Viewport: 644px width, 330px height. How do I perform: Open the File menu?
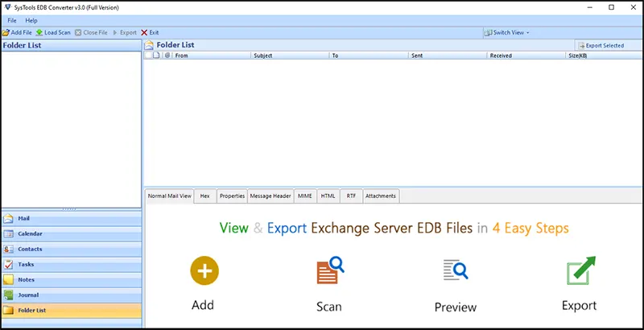12,20
